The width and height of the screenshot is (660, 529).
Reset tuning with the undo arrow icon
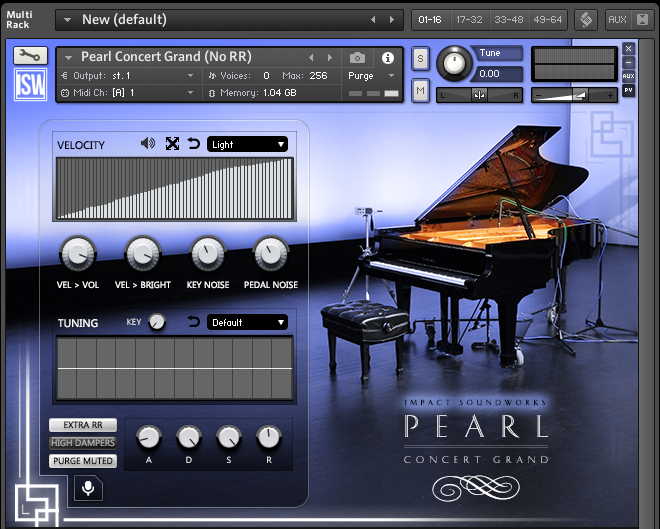point(194,322)
